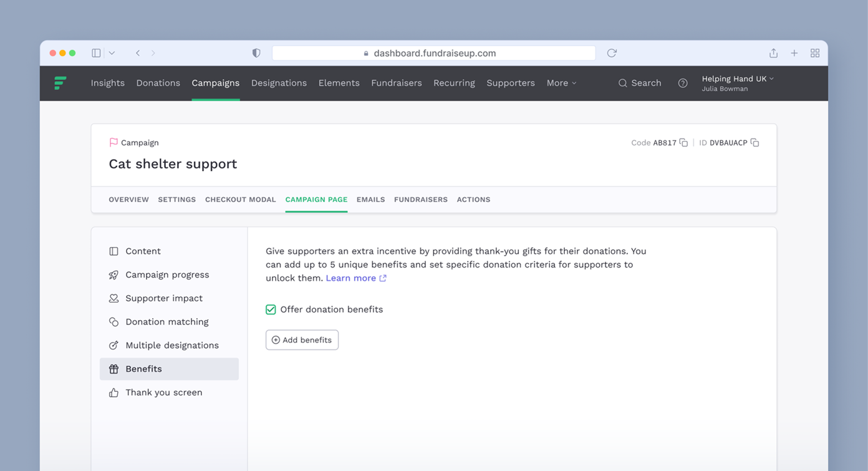Expand the Safari sidebar options chevron

pos(112,53)
